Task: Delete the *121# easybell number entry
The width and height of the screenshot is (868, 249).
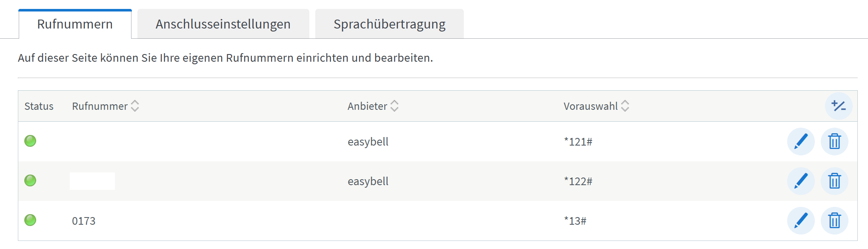Action: 834,141
